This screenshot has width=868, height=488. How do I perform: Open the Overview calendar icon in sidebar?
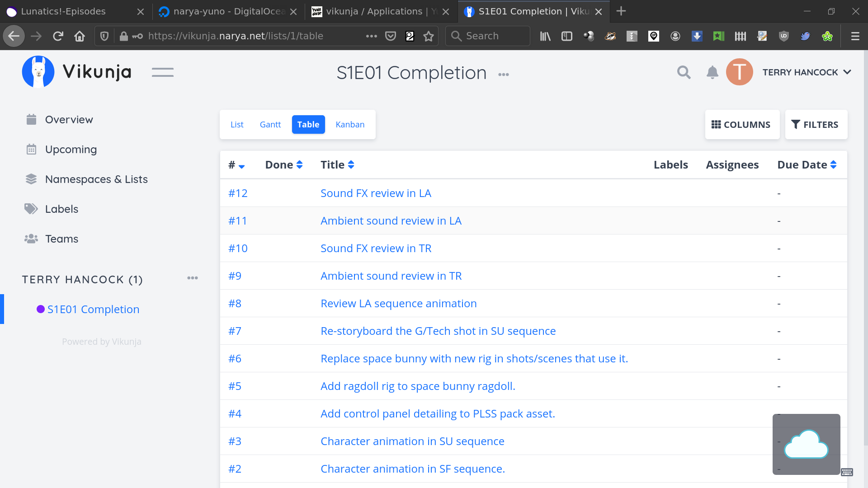[31, 119]
